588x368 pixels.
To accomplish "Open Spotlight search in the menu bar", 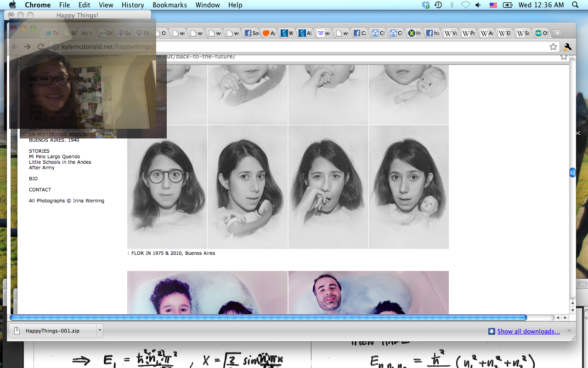I will [575, 5].
